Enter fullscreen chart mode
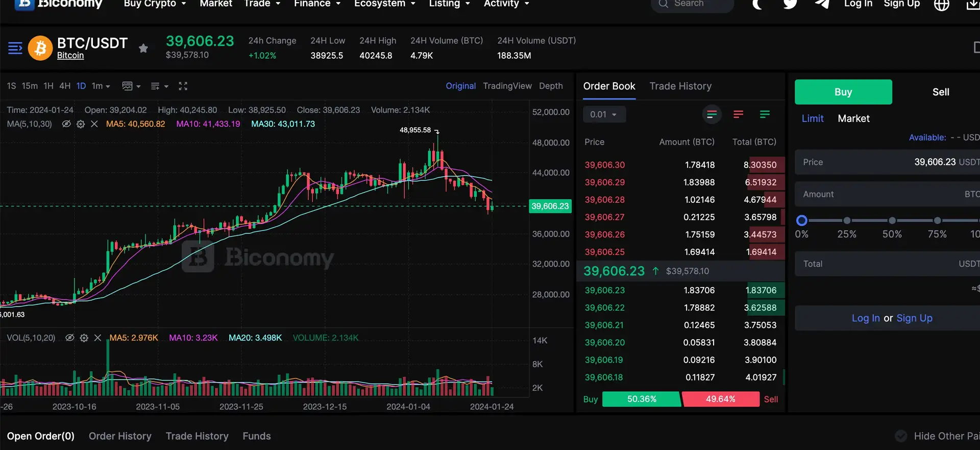The width and height of the screenshot is (980, 450). pos(183,86)
